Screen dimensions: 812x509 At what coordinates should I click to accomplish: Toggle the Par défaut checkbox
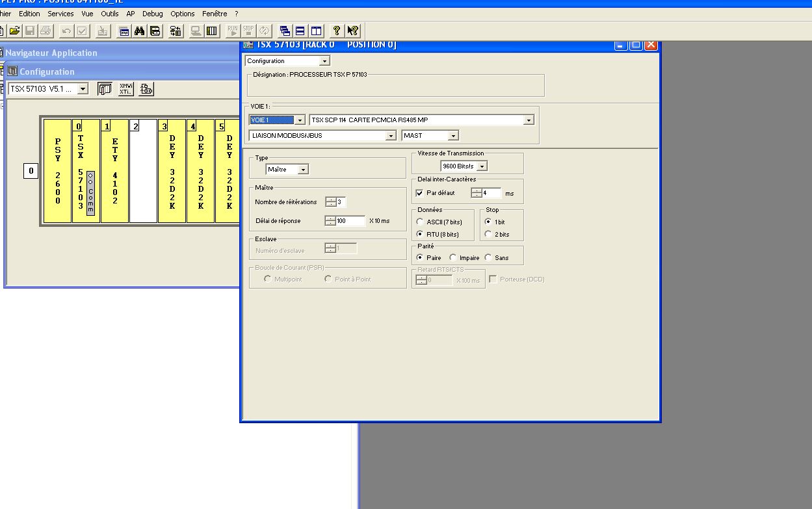coord(419,193)
